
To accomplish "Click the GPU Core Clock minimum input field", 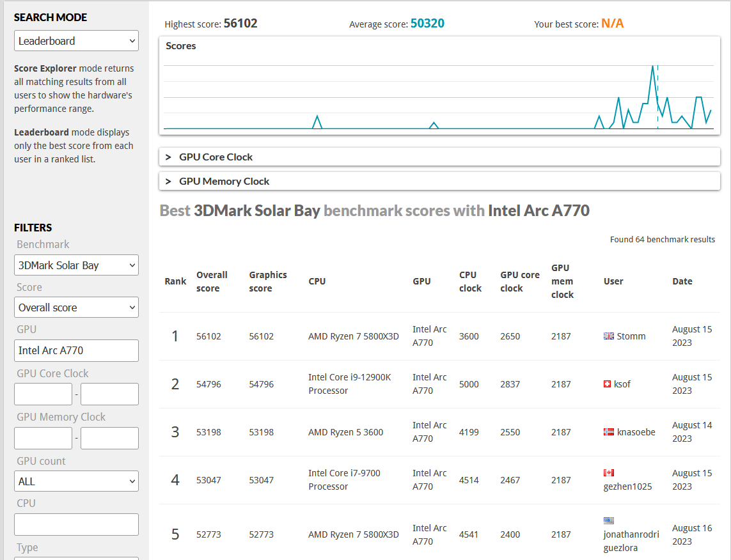I will click(x=43, y=394).
